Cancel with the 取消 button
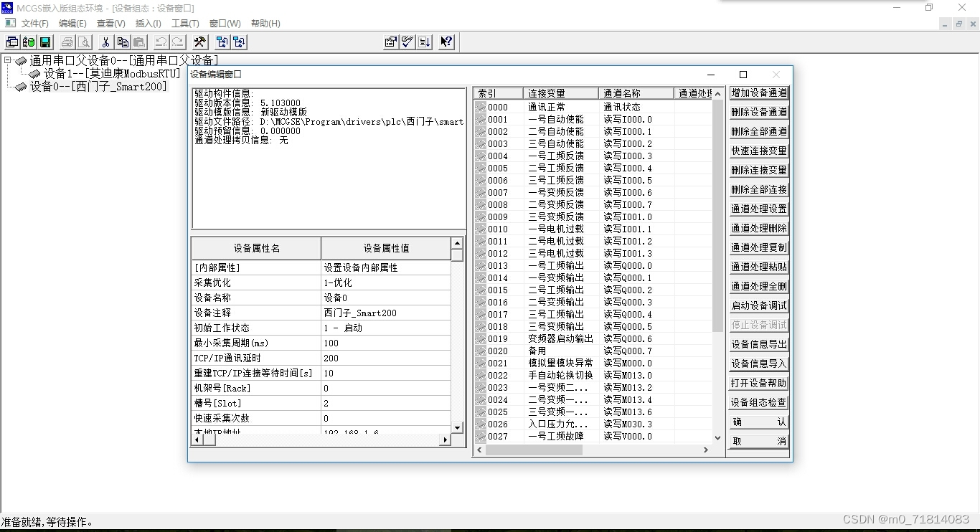980x532 pixels. pos(759,441)
